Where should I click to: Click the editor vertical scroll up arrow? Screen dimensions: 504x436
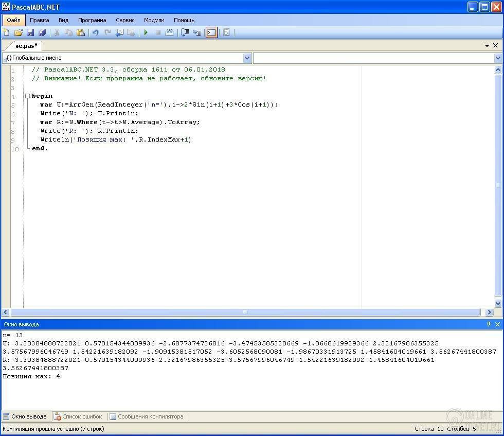pyautogui.click(x=498, y=69)
